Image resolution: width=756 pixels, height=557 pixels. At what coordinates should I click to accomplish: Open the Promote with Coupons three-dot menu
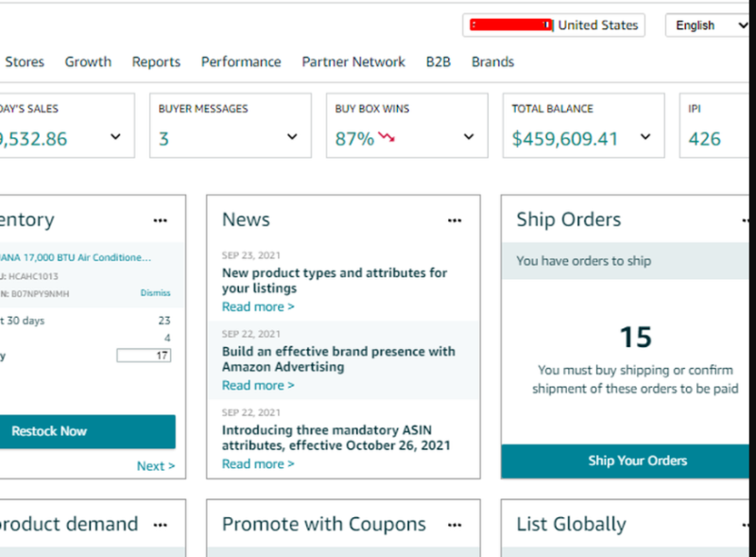pyautogui.click(x=455, y=525)
